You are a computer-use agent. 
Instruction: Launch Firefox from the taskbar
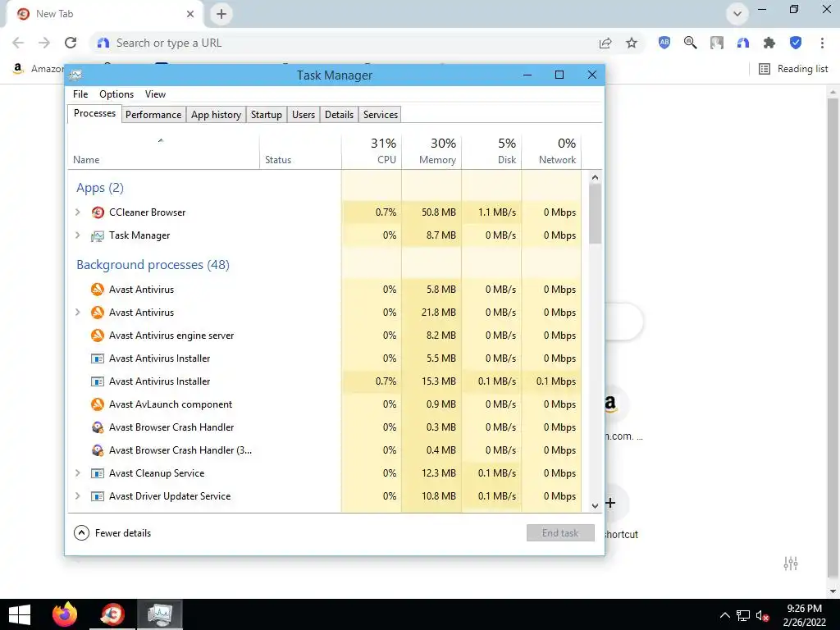(65, 614)
